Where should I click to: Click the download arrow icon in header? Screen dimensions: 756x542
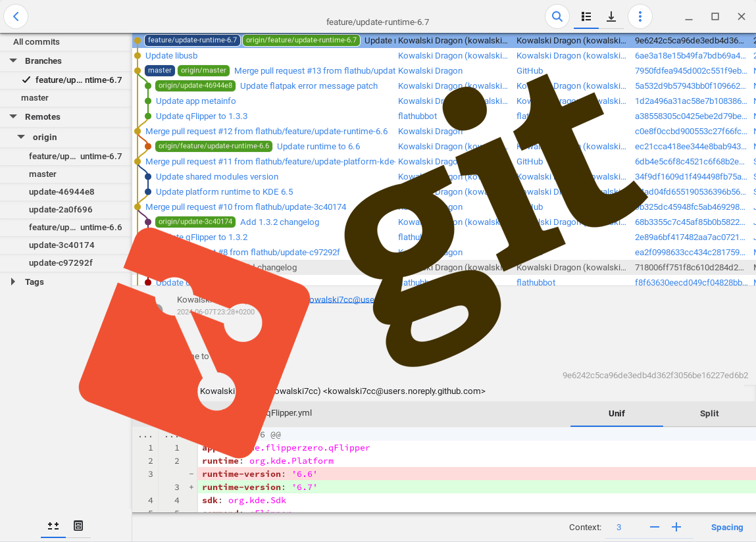click(x=611, y=16)
